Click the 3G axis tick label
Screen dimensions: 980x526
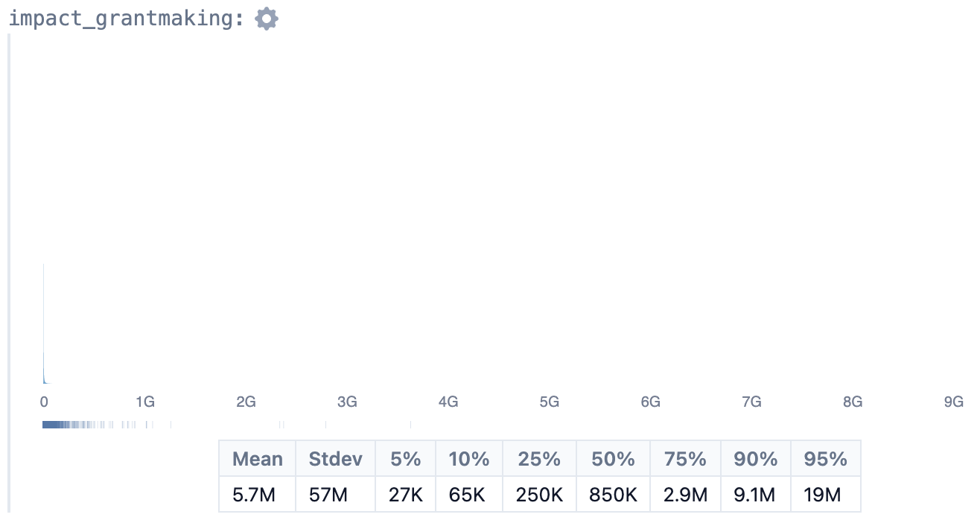click(347, 402)
